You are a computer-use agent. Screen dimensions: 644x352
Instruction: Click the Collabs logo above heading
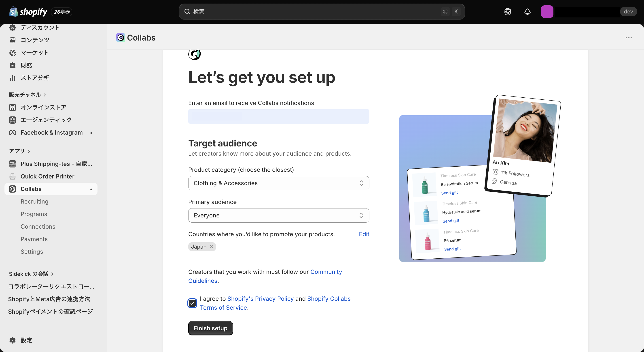195,54
